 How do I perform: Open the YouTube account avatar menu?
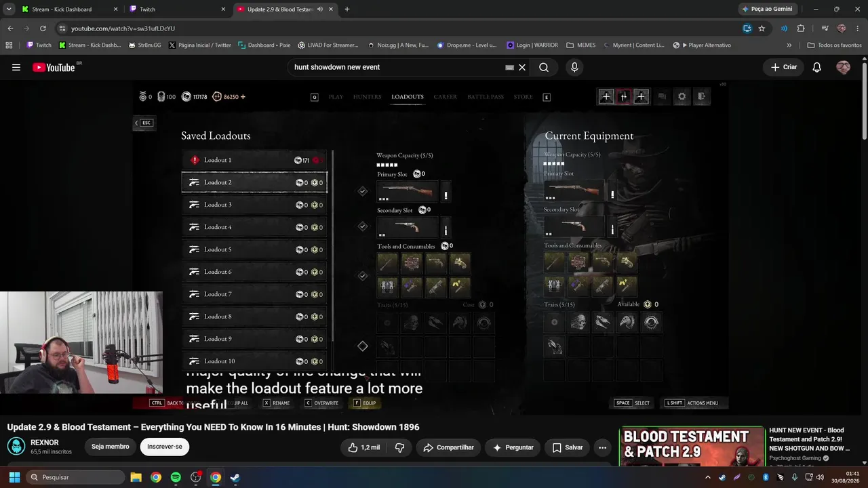tap(843, 67)
